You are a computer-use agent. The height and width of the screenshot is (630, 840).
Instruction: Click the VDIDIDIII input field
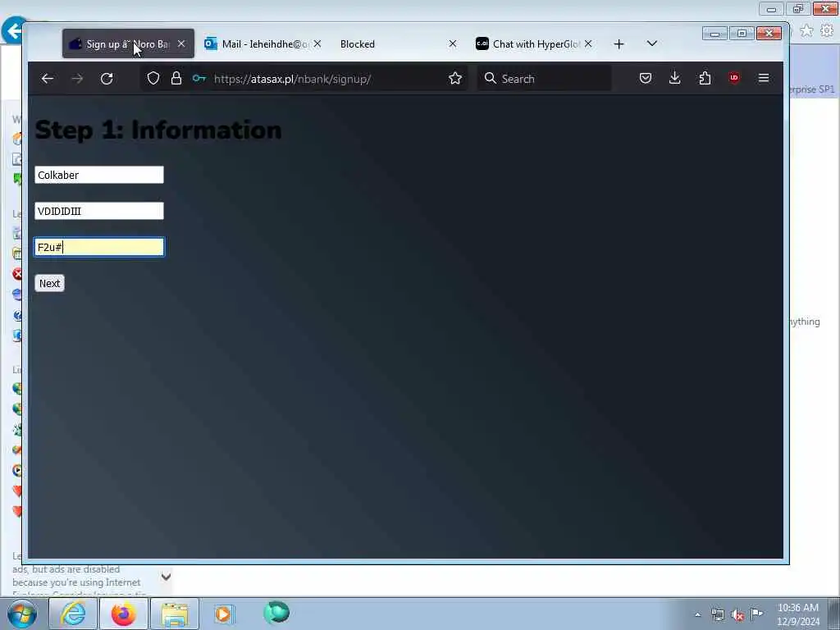point(99,211)
